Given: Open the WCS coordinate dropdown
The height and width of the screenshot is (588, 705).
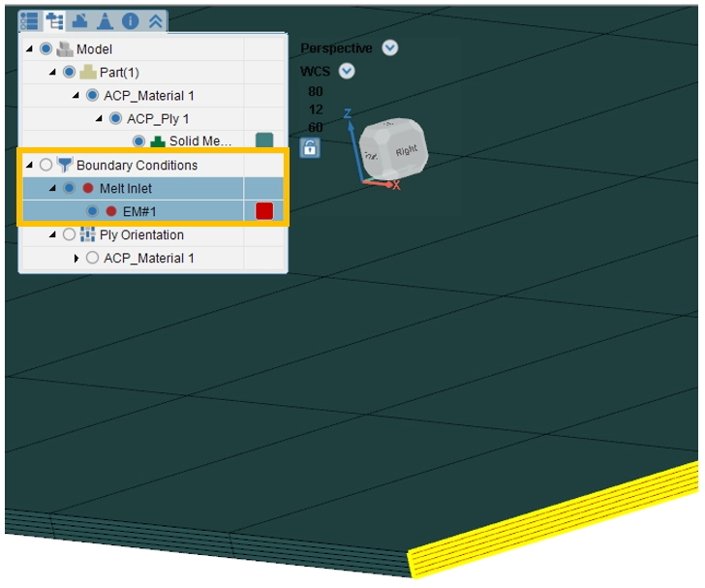Looking at the screenshot, I should (347, 71).
